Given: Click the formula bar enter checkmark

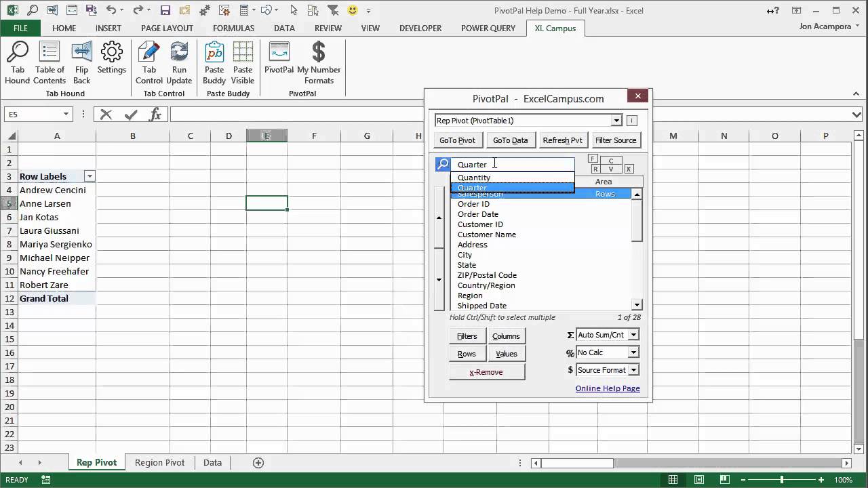Looking at the screenshot, I should pyautogui.click(x=131, y=115).
